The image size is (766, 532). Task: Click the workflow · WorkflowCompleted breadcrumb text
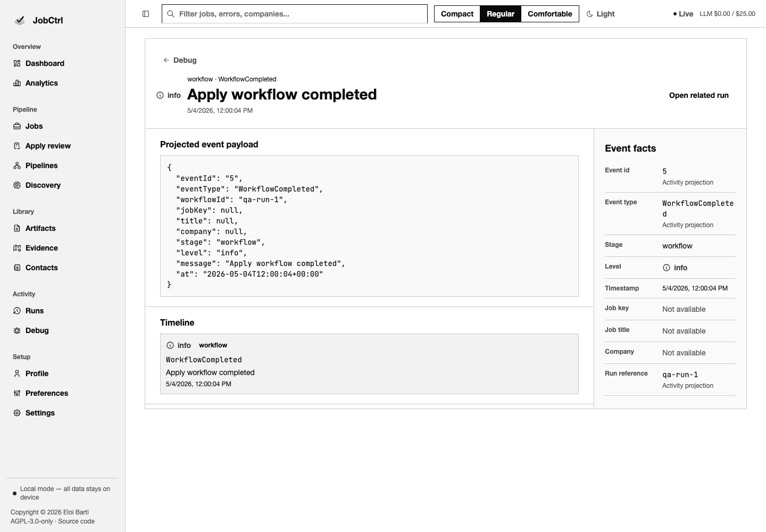tap(231, 79)
